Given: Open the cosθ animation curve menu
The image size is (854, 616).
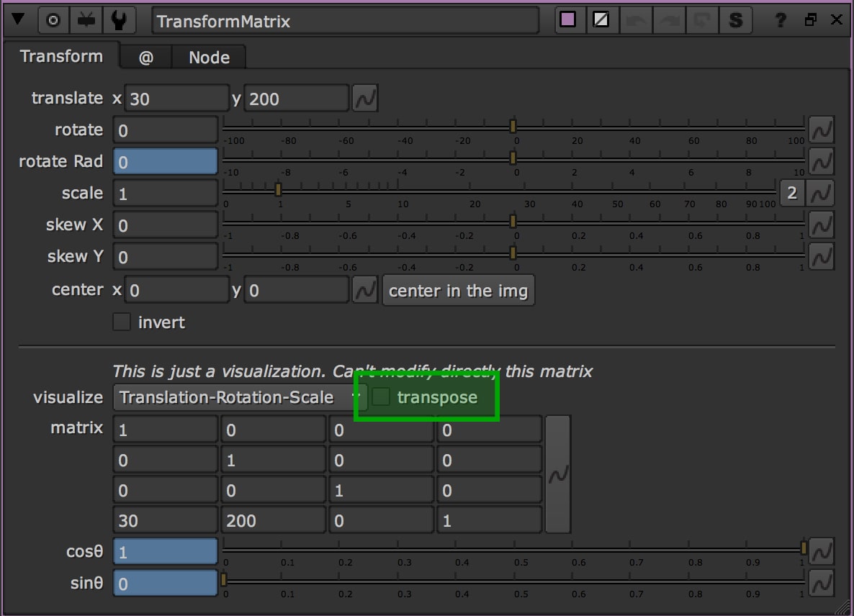Looking at the screenshot, I should pyautogui.click(x=822, y=553).
